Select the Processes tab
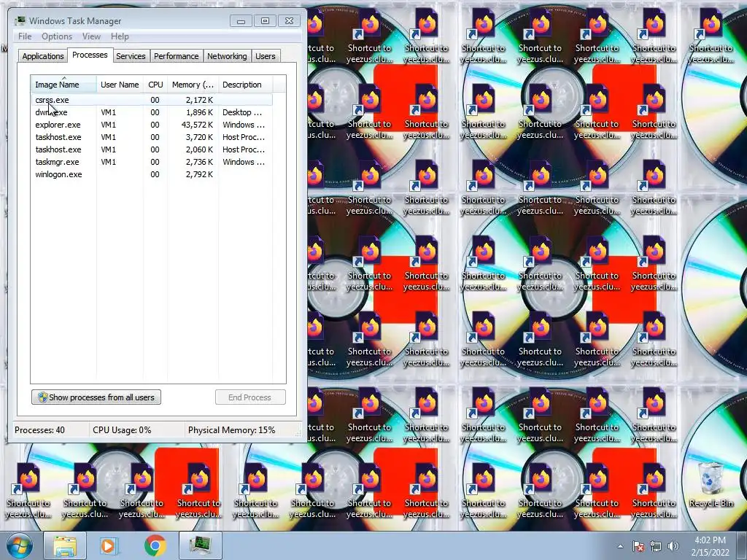Viewport: 747px width, 560px height. [90, 55]
